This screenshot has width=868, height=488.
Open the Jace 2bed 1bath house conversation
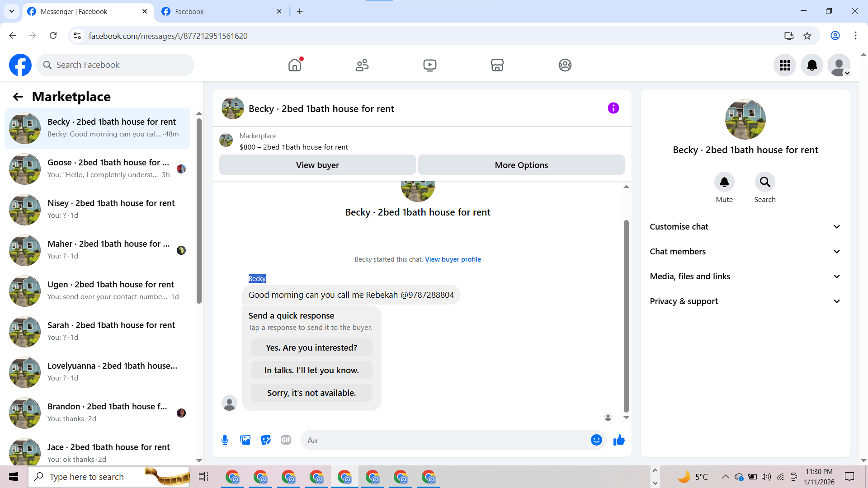[x=97, y=452]
